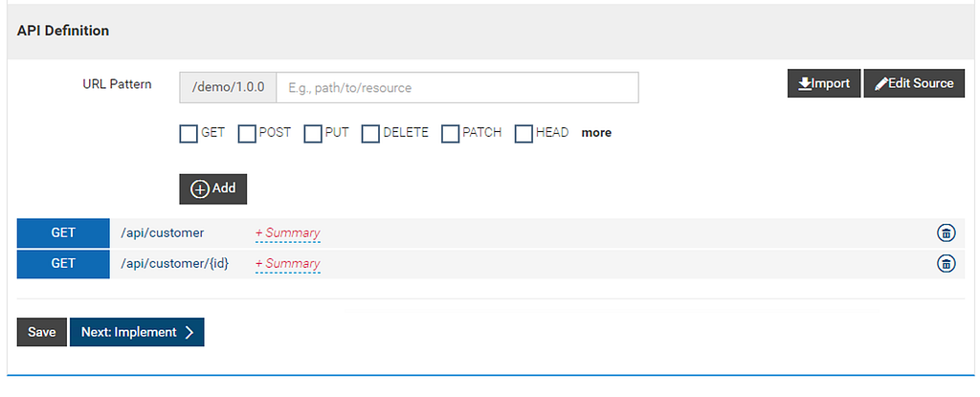Check the HEAD method checkbox
The height and width of the screenshot is (397, 980).
click(x=523, y=134)
